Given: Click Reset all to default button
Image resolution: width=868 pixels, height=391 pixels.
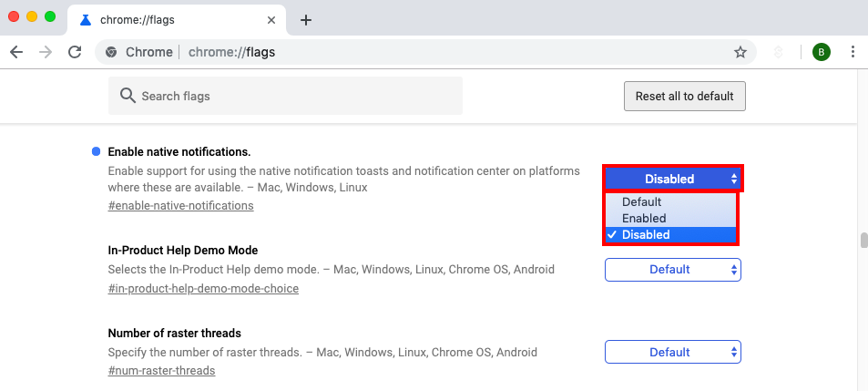Looking at the screenshot, I should coord(685,96).
